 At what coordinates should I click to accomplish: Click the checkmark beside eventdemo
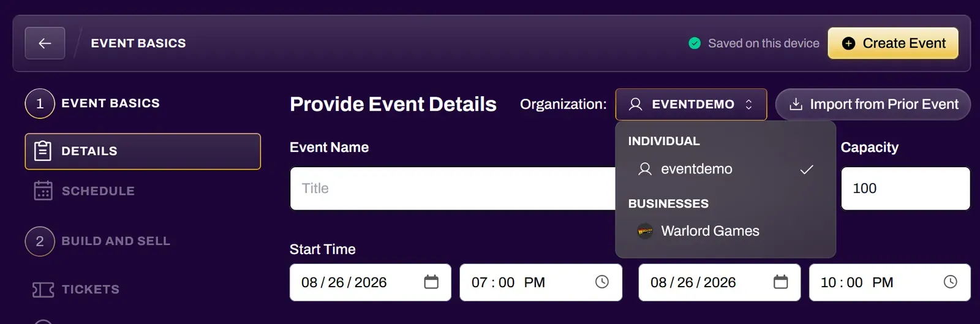tap(807, 169)
